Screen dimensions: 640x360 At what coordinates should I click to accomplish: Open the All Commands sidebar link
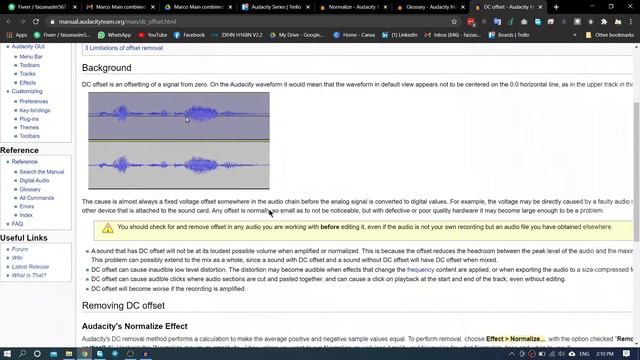click(x=37, y=198)
